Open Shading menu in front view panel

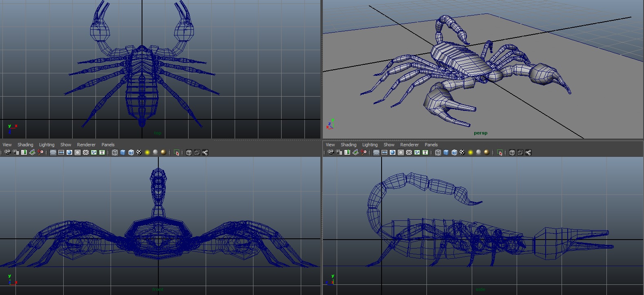pyautogui.click(x=25, y=145)
